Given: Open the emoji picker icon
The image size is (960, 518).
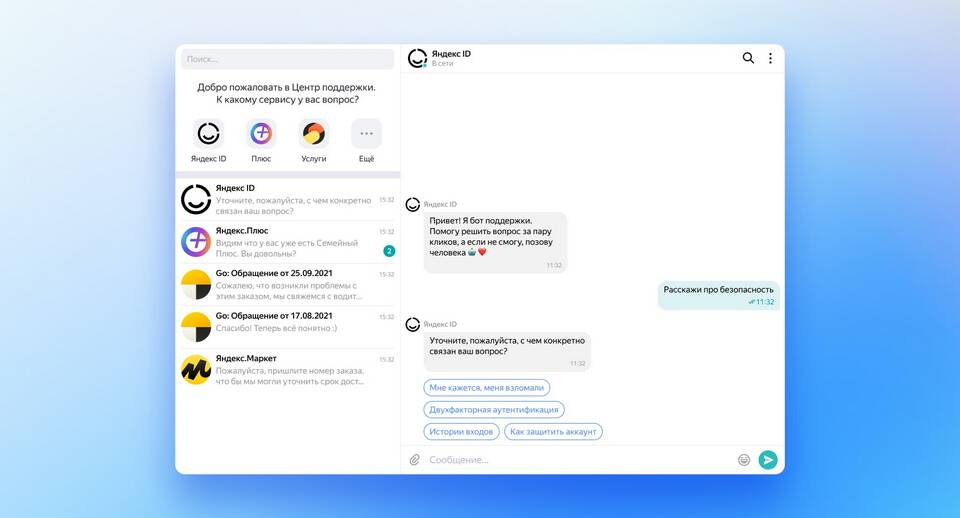Looking at the screenshot, I should 744,460.
